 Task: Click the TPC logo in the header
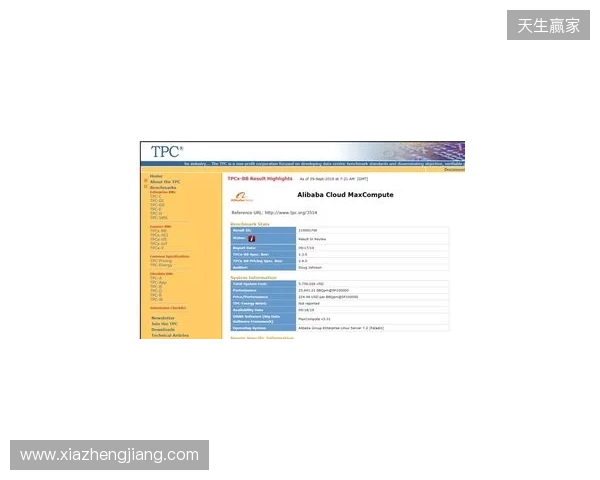click(x=167, y=152)
